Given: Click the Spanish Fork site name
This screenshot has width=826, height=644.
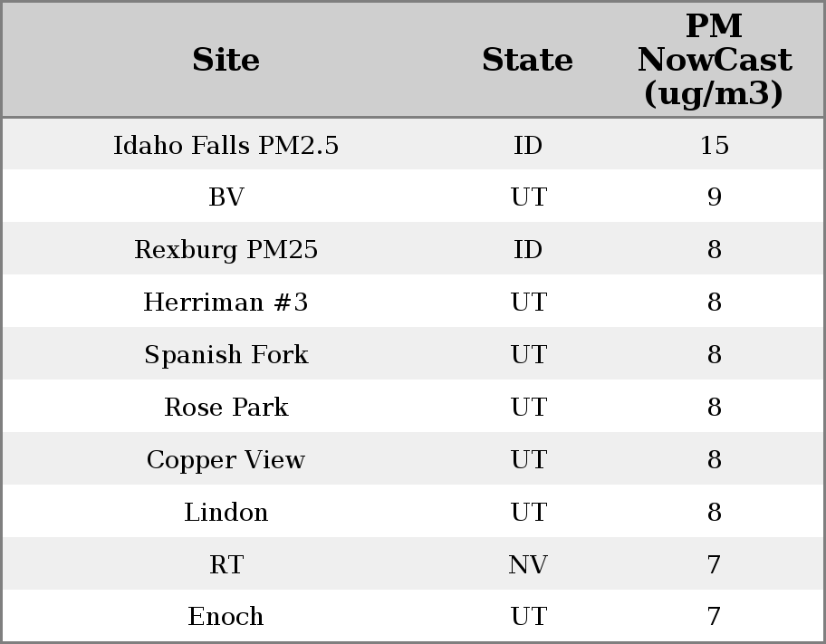Looking at the screenshot, I should [x=226, y=355].
